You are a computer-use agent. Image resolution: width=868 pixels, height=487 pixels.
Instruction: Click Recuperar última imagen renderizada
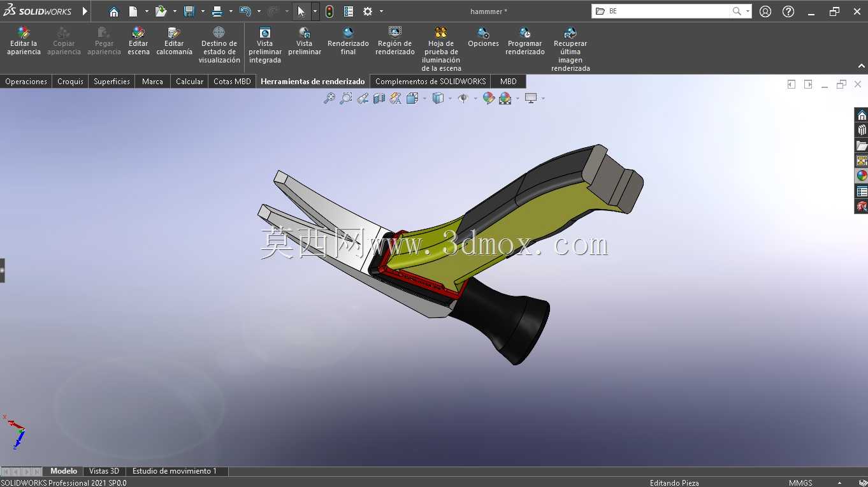[570, 49]
